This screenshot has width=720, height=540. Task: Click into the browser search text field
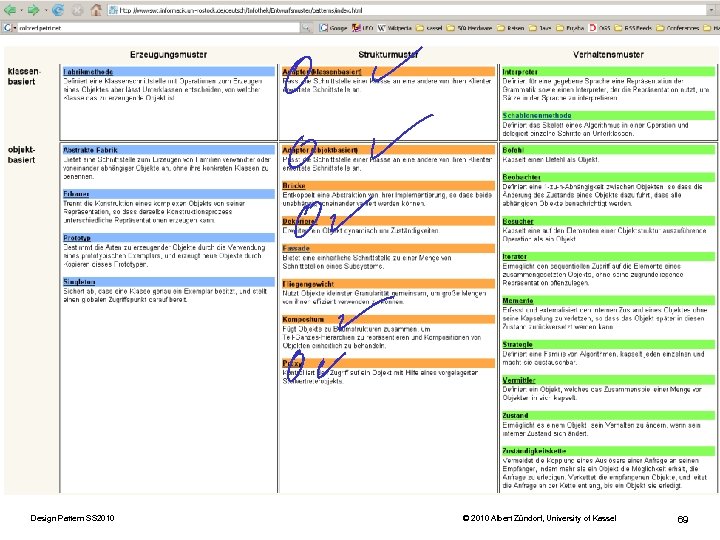point(158,28)
